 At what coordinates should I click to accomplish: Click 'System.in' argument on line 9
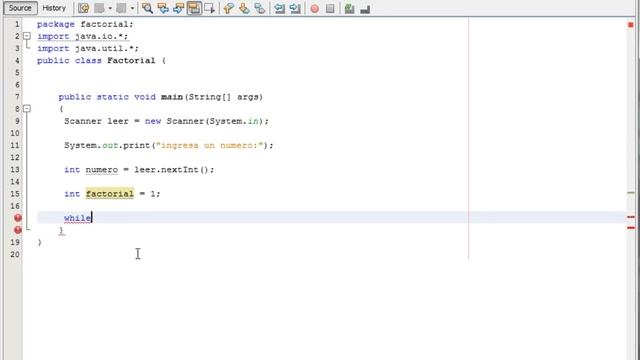point(234,121)
